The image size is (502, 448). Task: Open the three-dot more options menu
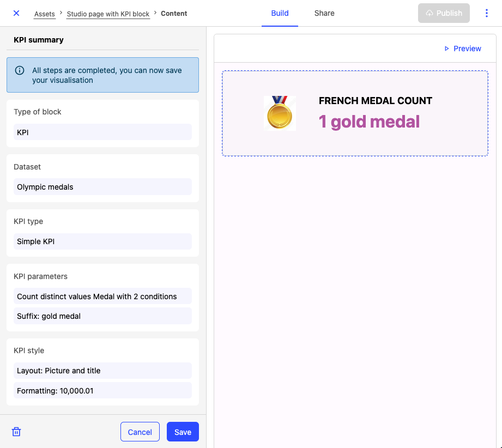click(487, 13)
